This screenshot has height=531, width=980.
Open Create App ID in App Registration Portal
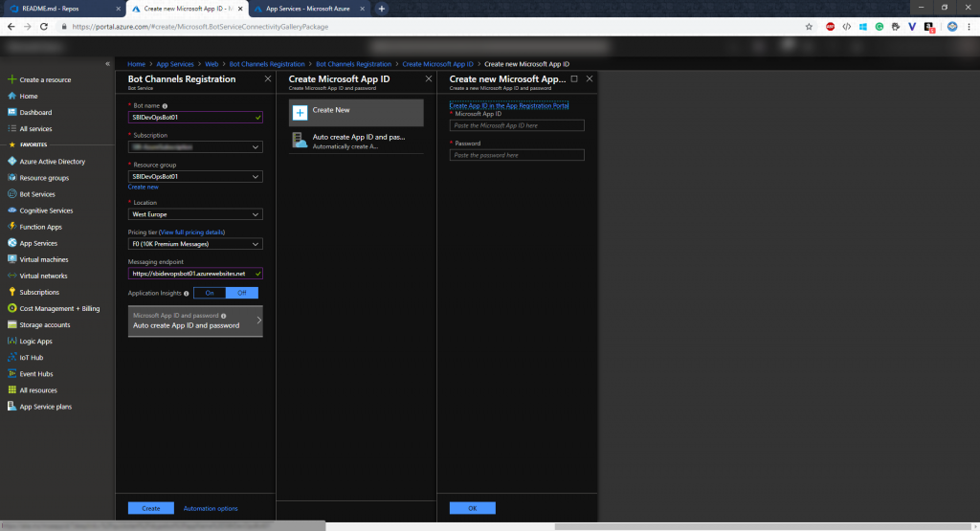(x=509, y=105)
